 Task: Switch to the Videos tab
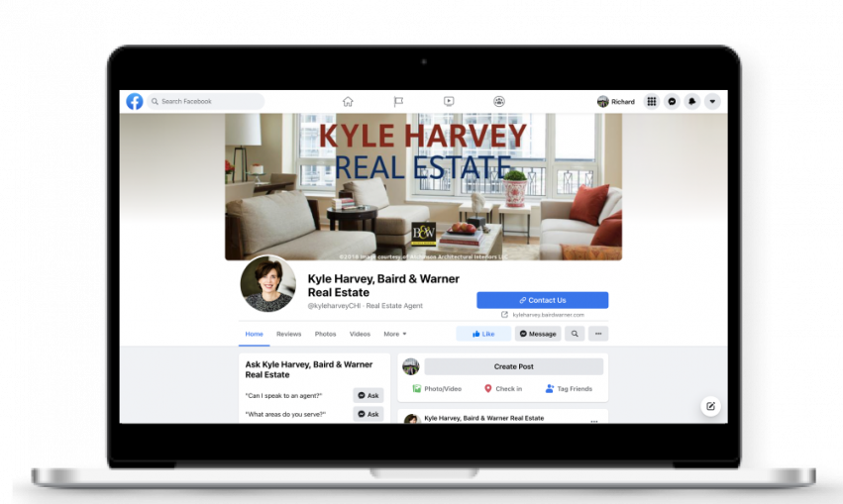(x=360, y=334)
